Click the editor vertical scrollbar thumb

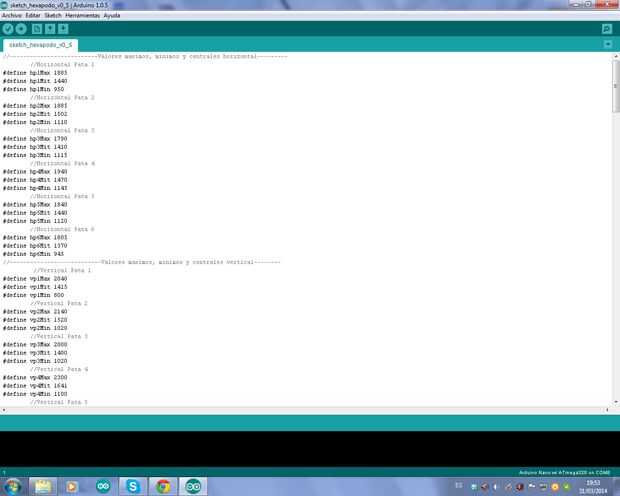point(616,87)
